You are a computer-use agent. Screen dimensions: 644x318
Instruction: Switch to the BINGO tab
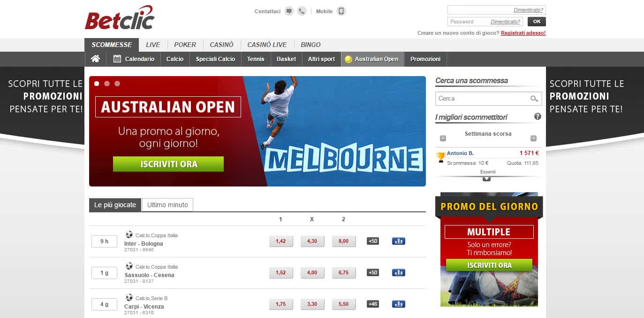[311, 45]
